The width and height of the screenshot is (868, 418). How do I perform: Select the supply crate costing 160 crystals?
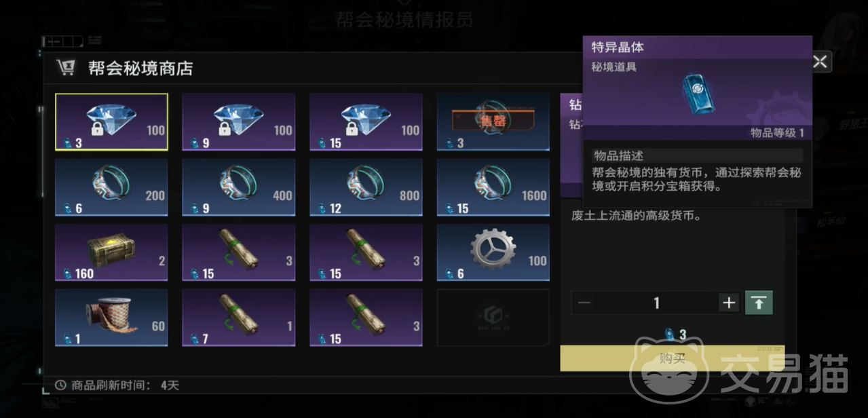111,252
